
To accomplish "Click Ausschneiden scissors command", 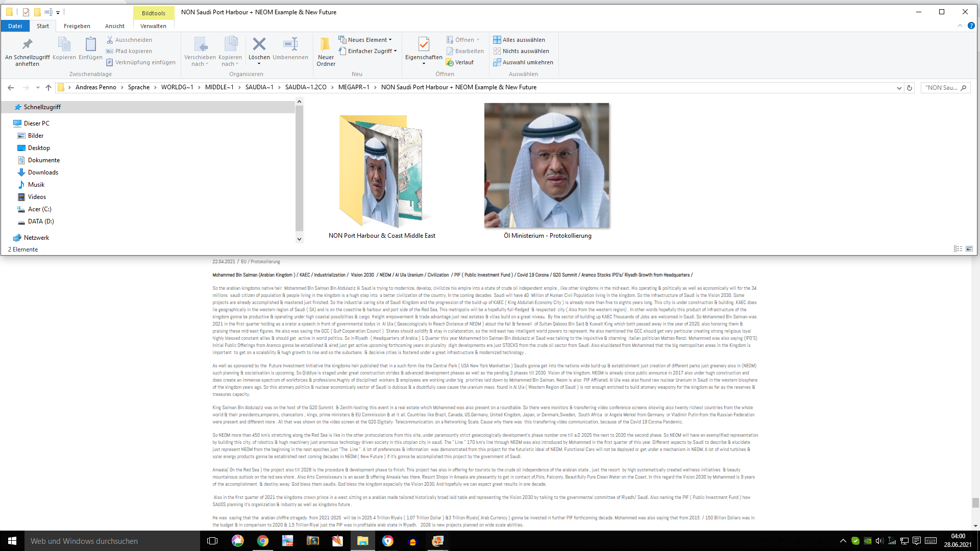I will 129,40.
